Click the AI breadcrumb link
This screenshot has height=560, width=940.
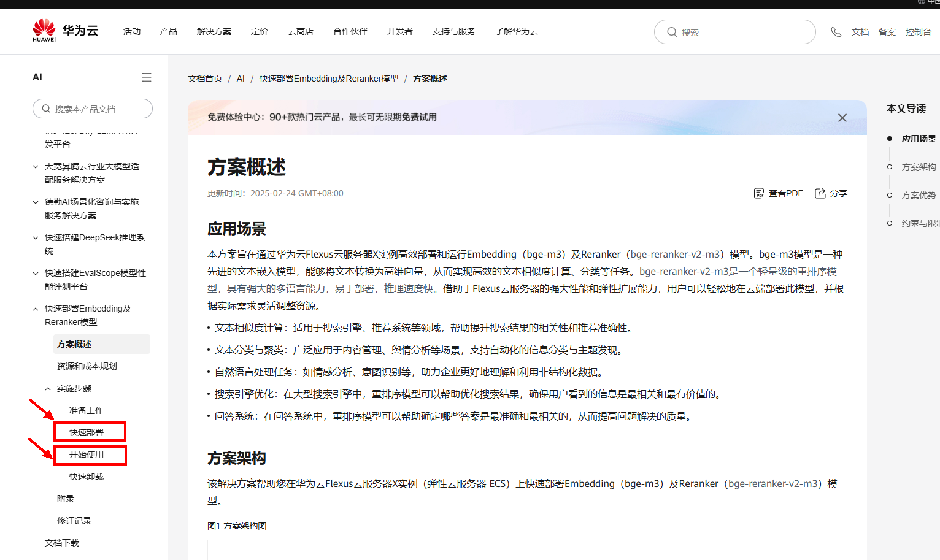[241, 79]
